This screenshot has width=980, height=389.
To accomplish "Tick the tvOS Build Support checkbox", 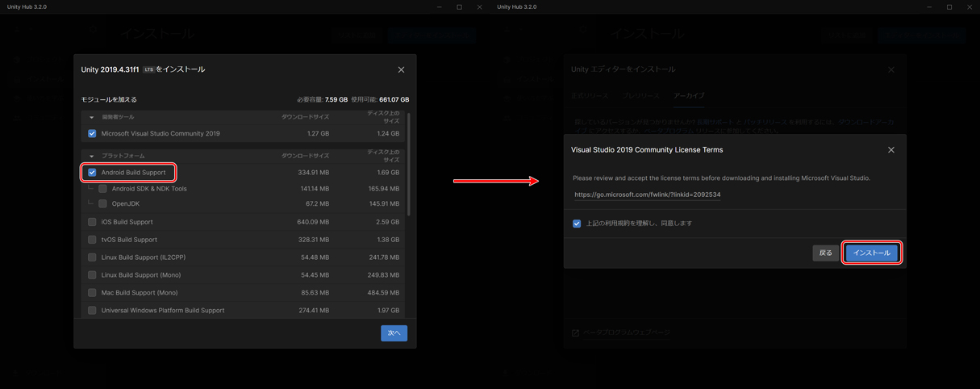I will pos(92,240).
